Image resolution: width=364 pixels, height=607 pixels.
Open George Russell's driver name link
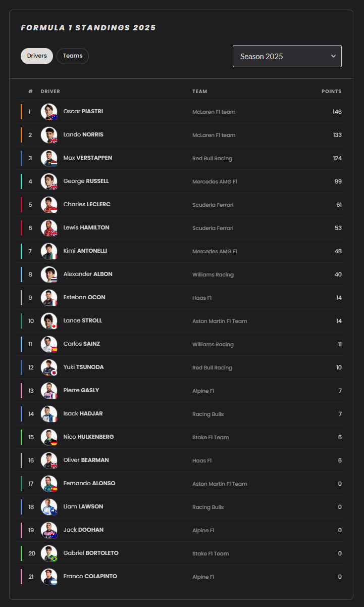pos(86,181)
